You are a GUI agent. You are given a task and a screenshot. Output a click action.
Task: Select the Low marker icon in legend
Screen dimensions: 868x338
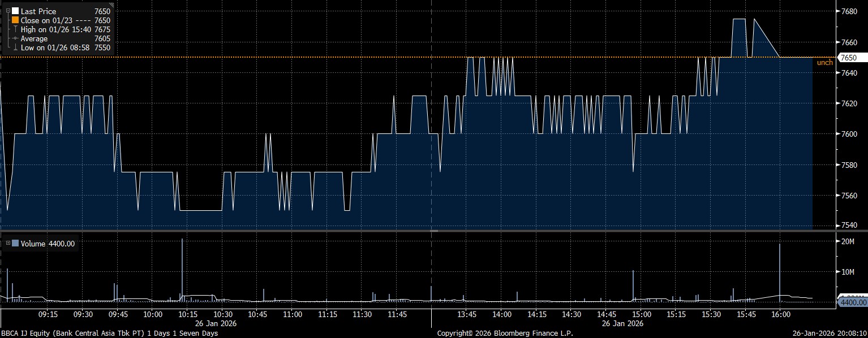[15, 48]
